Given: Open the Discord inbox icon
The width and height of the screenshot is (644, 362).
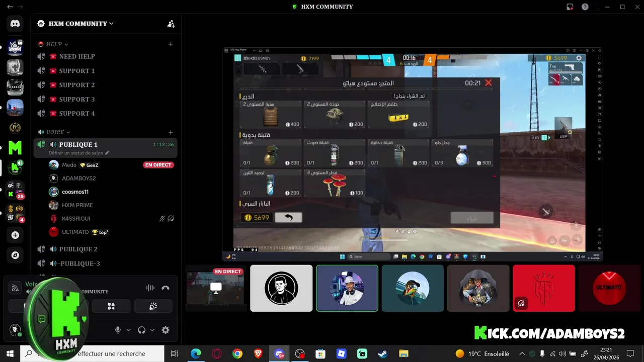Looking at the screenshot, I should click(570, 7).
